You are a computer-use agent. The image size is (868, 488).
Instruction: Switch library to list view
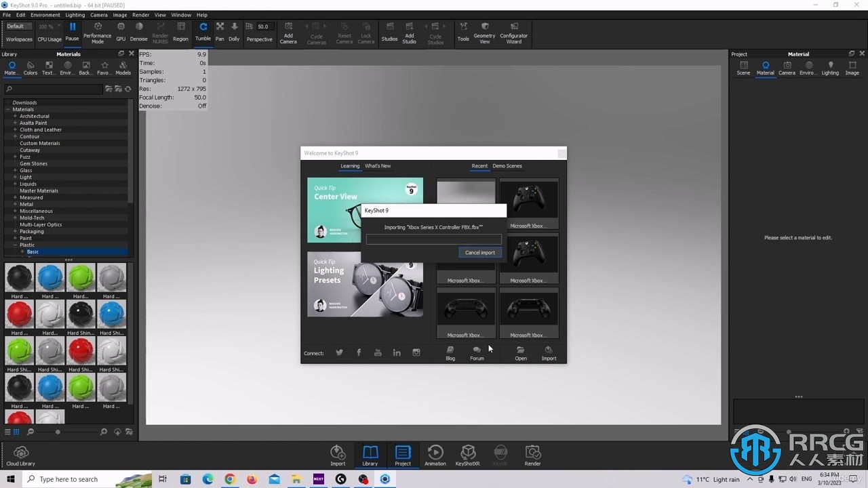pos(7,432)
